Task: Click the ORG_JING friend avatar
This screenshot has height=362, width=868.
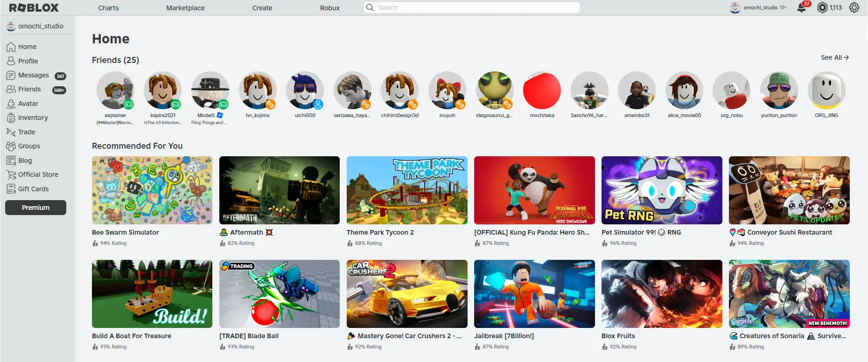Action: coord(826,90)
